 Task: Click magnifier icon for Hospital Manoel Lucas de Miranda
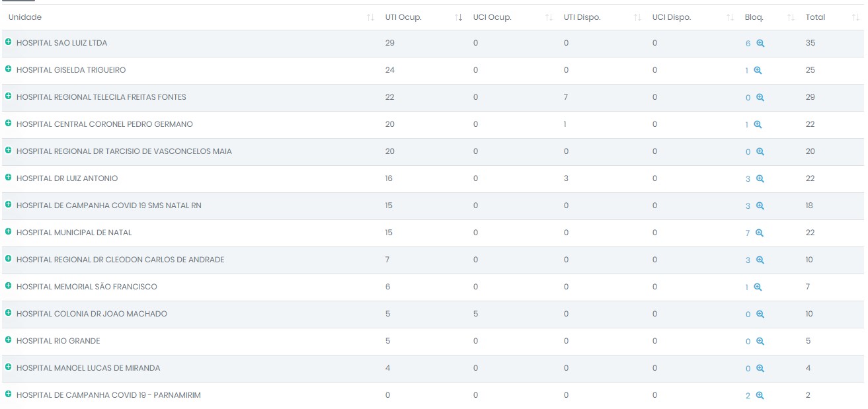760,368
